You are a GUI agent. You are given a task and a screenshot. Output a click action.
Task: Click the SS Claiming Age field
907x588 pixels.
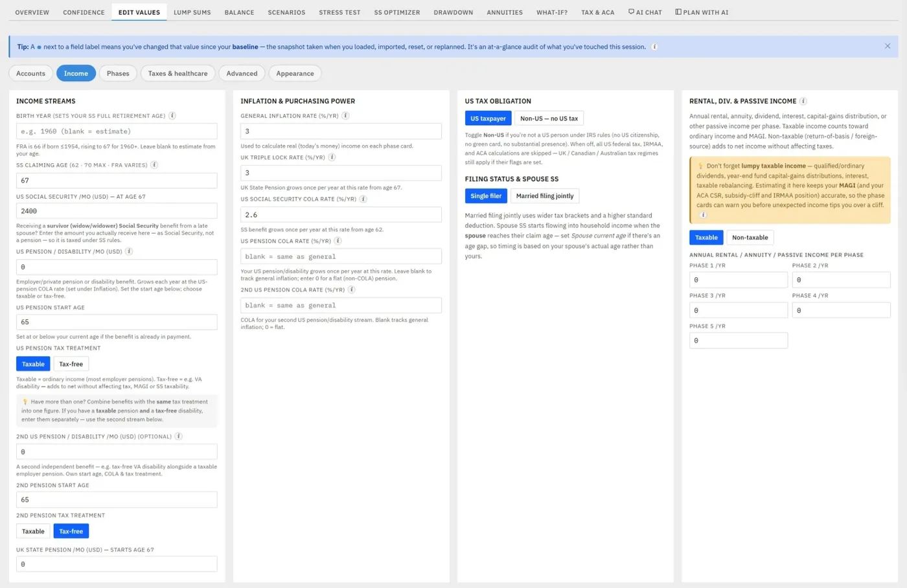tap(117, 181)
